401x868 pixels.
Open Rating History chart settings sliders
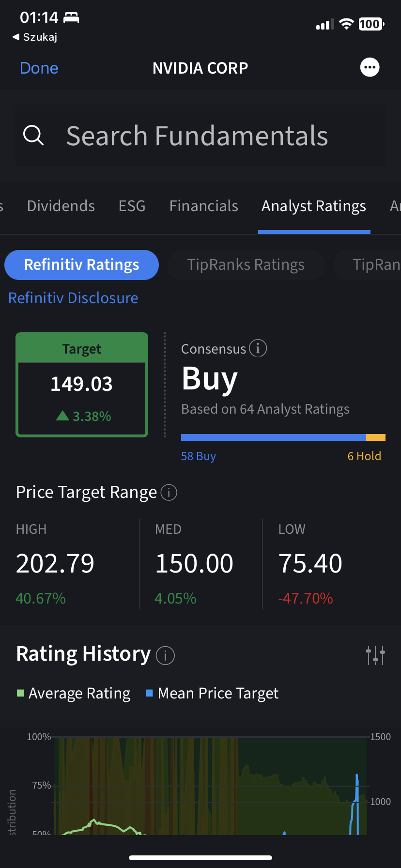(x=375, y=655)
